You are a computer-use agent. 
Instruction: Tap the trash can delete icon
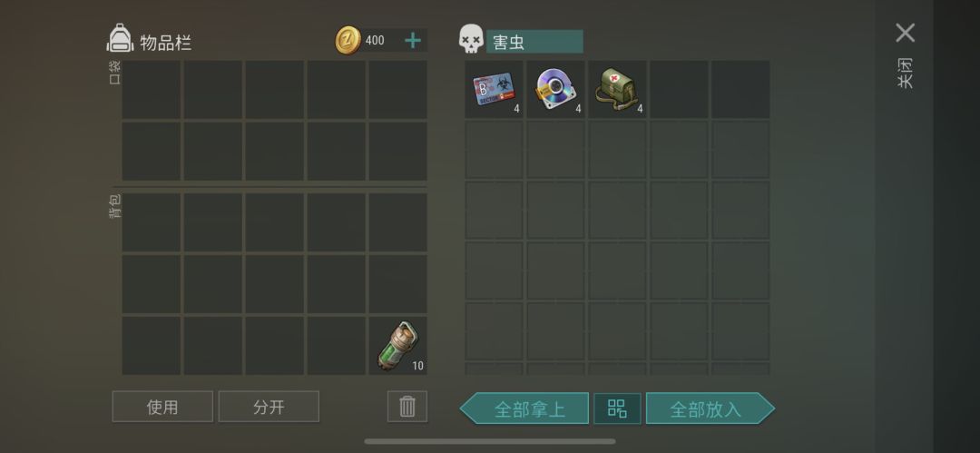tap(407, 407)
